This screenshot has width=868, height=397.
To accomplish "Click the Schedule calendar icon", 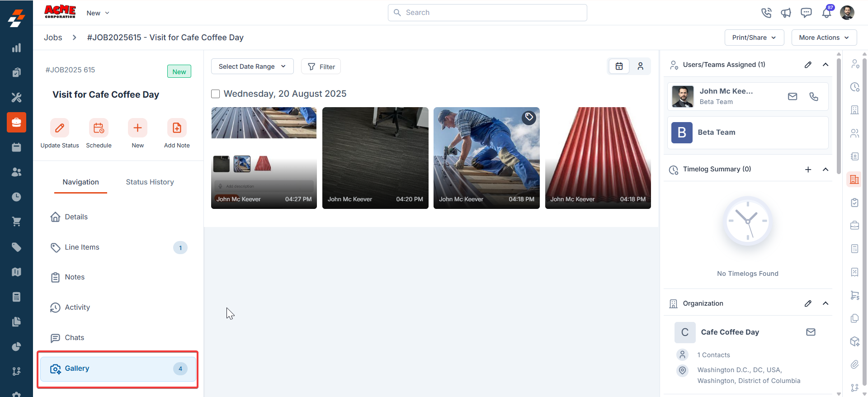I will click(99, 128).
